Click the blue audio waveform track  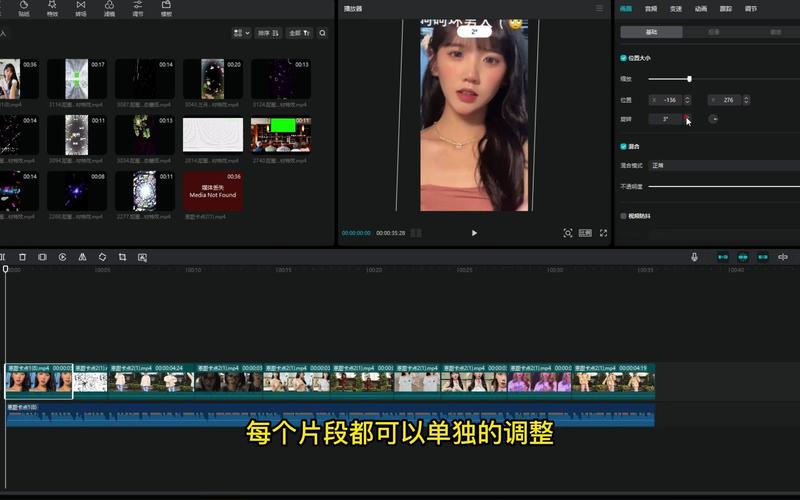[330, 415]
